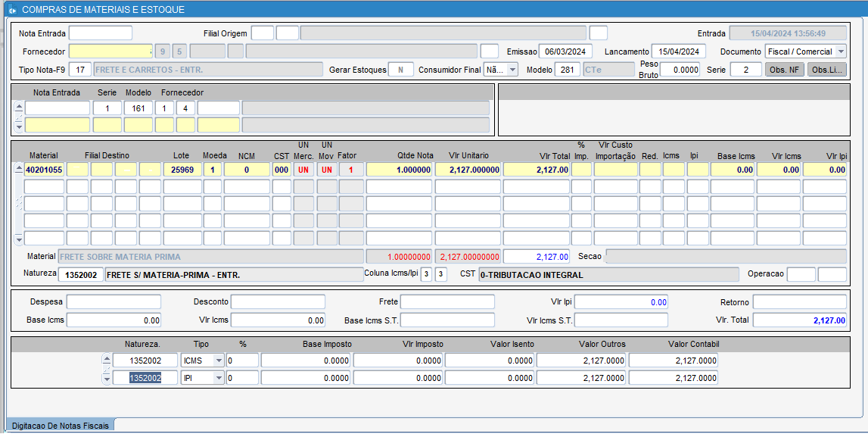The height and width of the screenshot is (434, 868).
Task: Click the Emissao date field 06/03/2024
Action: pyautogui.click(x=565, y=52)
